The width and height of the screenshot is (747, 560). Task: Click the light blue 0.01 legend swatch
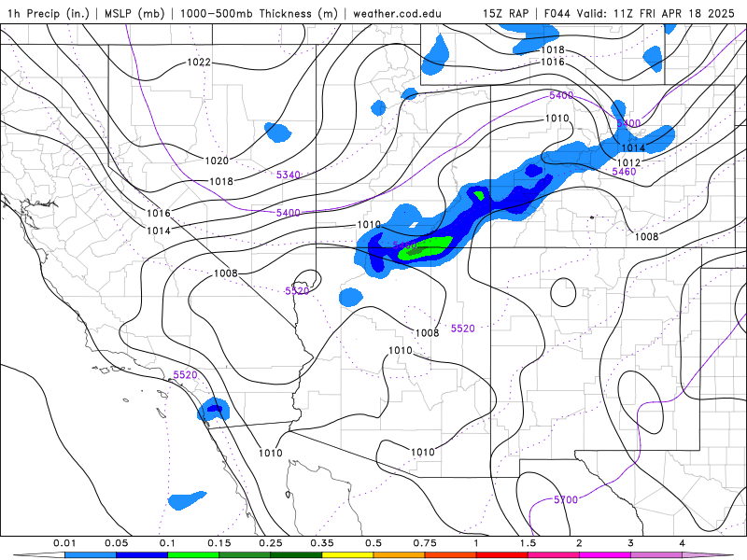[91, 555]
